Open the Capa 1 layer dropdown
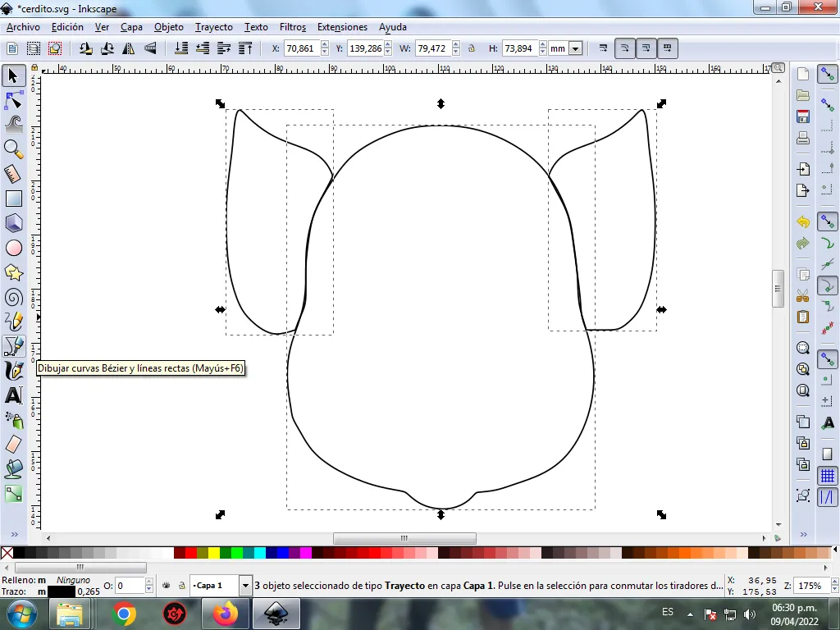840x630 pixels. click(245, 586)
